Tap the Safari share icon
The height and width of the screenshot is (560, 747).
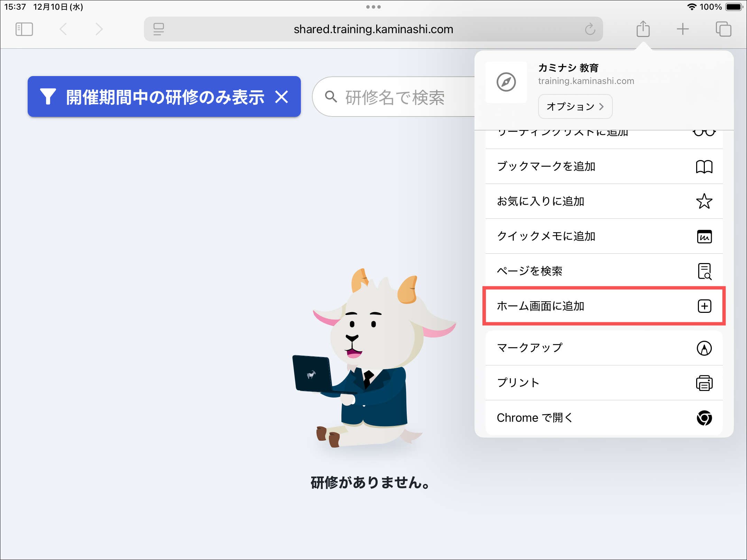point(643,29)
